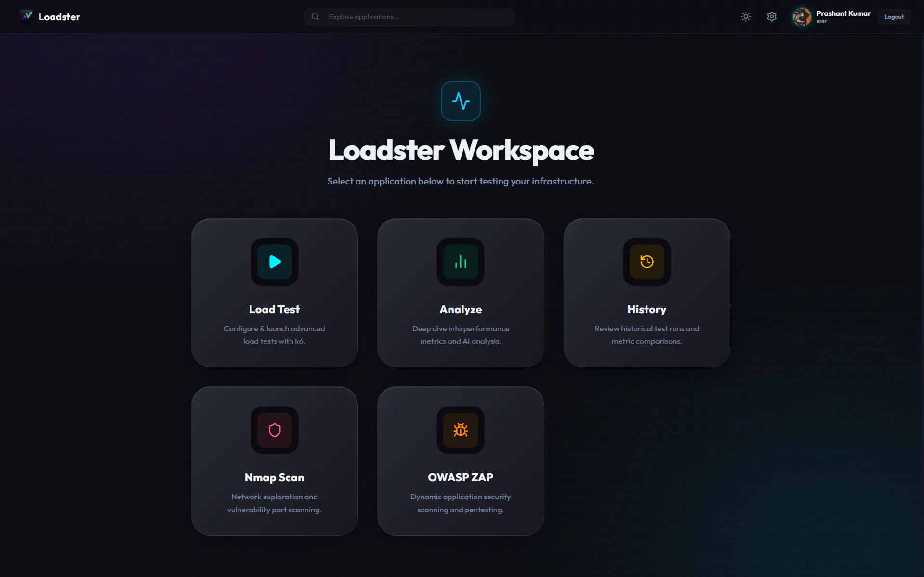Click the Analyze bar chart icon

tap(461, 262)
